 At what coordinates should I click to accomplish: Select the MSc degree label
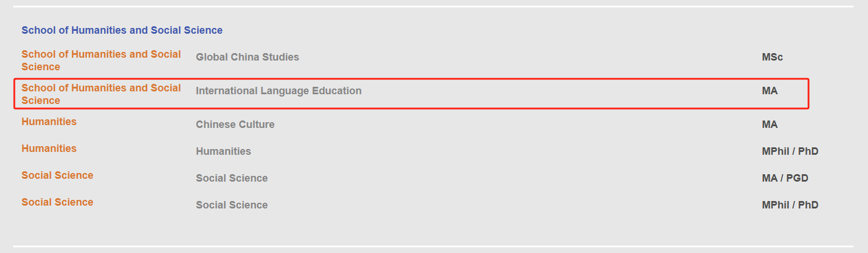pyautogui.click(x=772, y=57)
